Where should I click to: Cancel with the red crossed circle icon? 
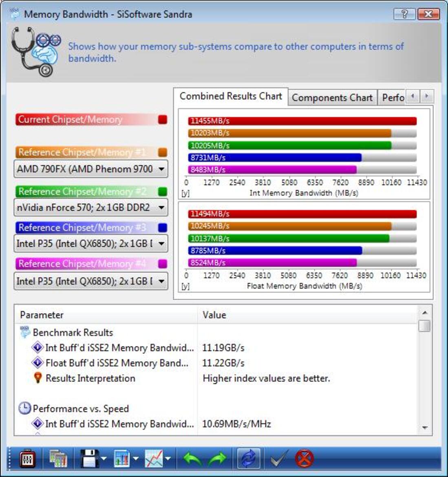pyautogui.click(x=304, y=459)
